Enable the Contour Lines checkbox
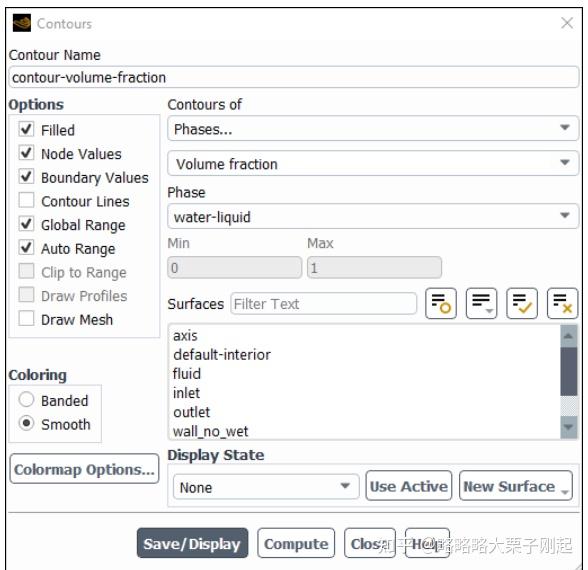This screenshot has height=570, width=588. tap(26, 200)
